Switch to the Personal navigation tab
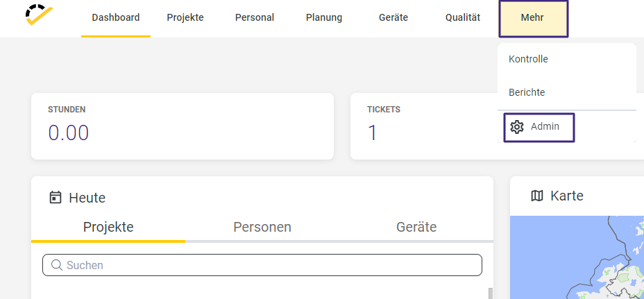644x299 pixels. point(255,18)
